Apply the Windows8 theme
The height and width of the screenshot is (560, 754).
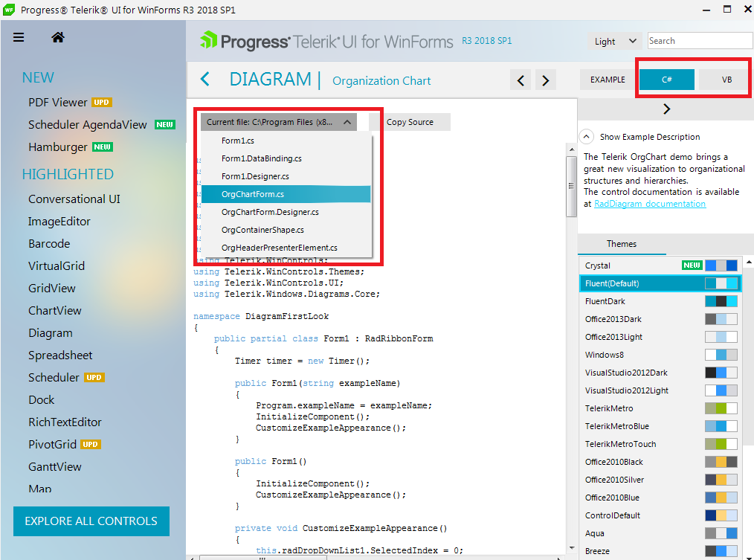660,355
